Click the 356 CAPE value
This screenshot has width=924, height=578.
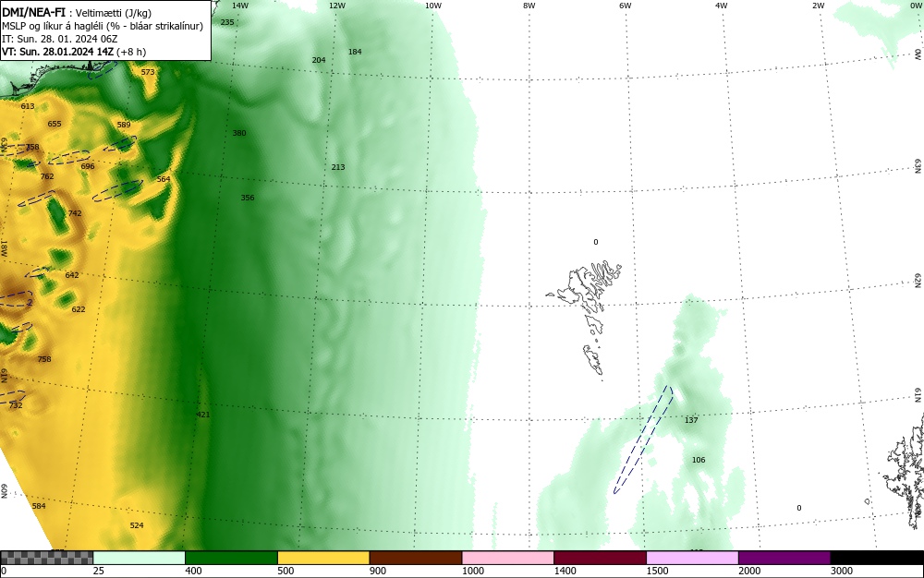point(248,198)
